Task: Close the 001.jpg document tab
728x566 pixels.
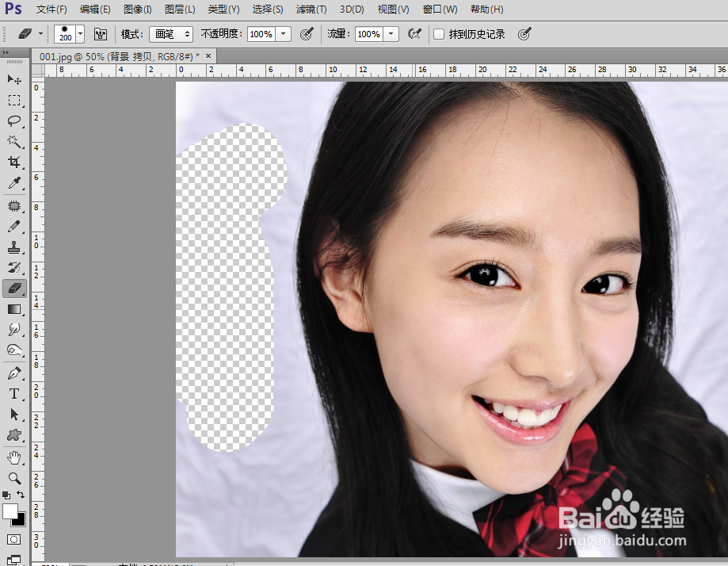Action: [x=208, y=56]
